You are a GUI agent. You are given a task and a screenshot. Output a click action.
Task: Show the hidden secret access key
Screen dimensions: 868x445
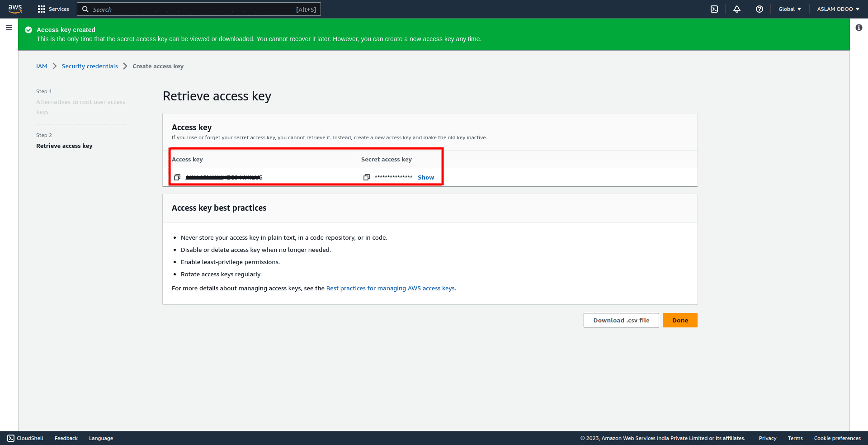[426, 177]
